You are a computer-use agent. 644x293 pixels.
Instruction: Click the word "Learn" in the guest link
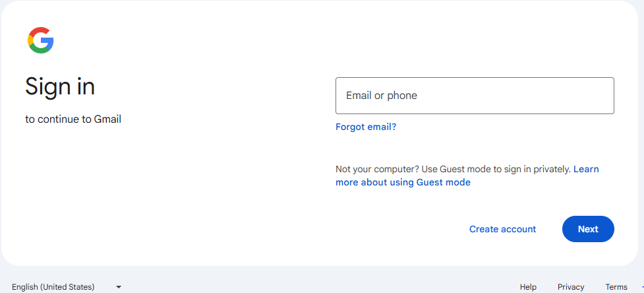pyautogui.click(x=586, y=169)
